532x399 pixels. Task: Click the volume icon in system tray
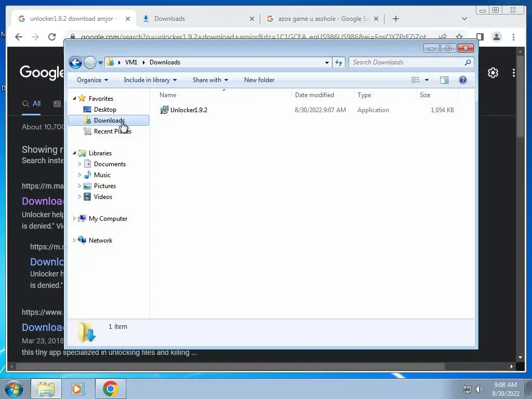click(480, 389)
